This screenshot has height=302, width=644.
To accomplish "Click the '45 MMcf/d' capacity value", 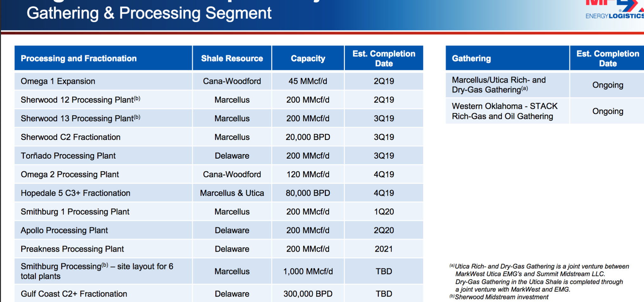I will [x=308, y=81].
